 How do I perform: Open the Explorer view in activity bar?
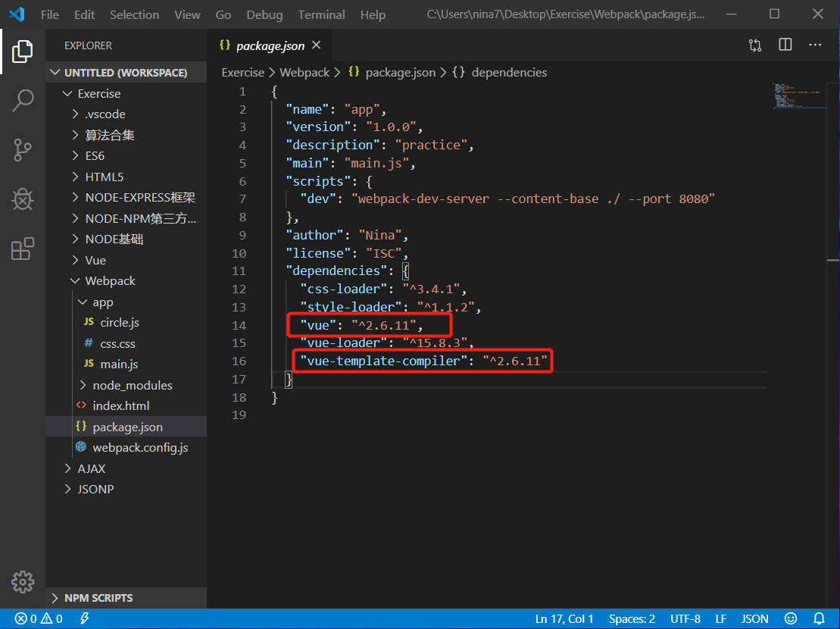22,52
